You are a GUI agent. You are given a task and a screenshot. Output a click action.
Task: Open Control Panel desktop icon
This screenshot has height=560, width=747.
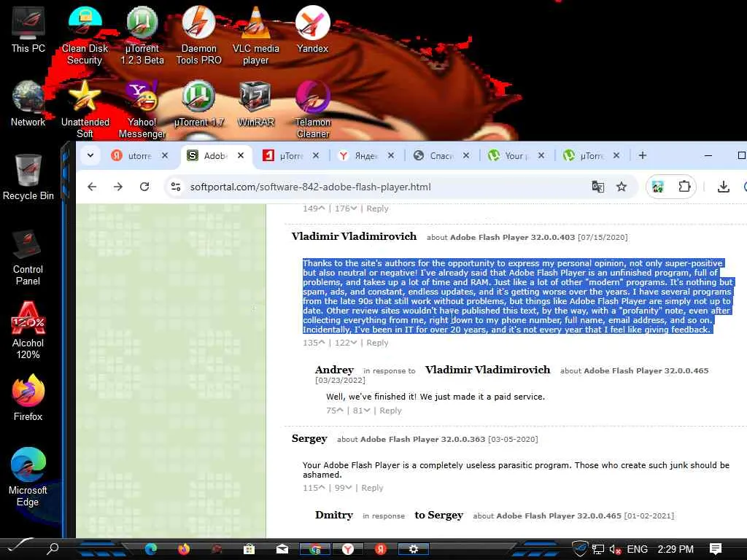(x=28, y=257)
